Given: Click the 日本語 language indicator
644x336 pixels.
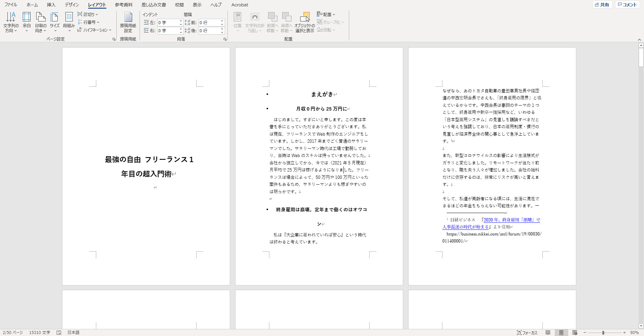Looking at the screenshot, I should tap(73, 333).
